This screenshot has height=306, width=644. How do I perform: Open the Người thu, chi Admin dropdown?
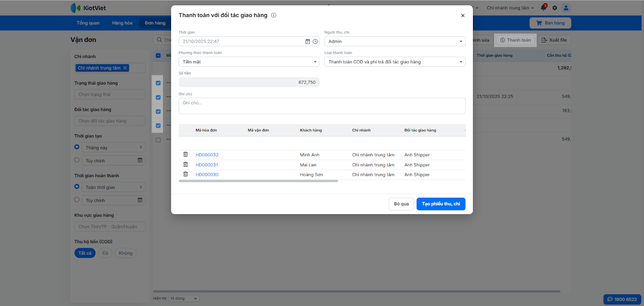coord(394,41)
